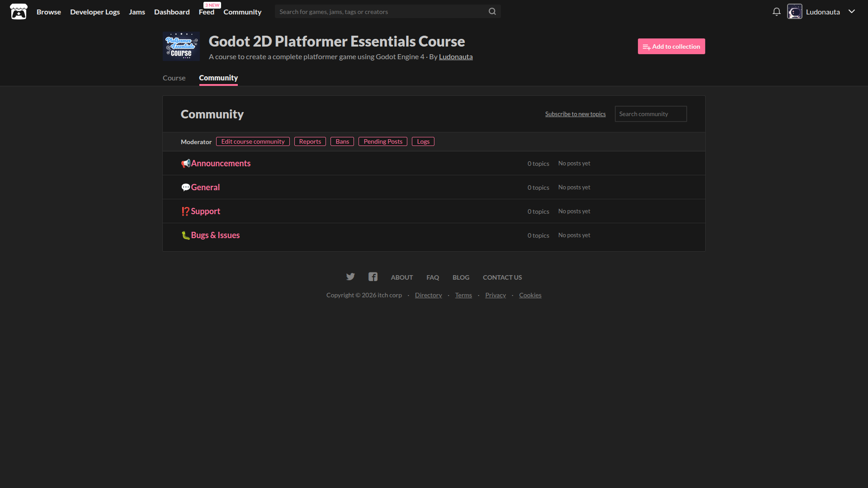Image resolution: width=868 pixels, height=488 pixels.
Task: Click 'No posts yet' in the Support row
Action: [574, 211]
